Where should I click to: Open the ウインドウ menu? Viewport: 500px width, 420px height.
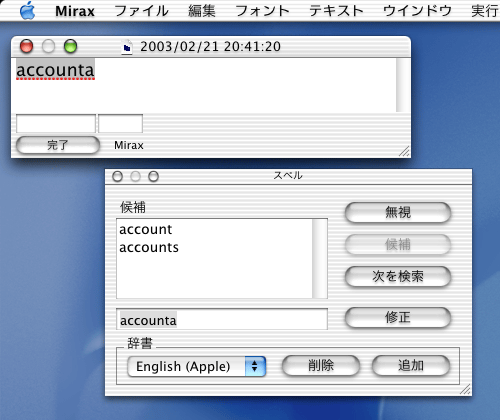(417, 11)
